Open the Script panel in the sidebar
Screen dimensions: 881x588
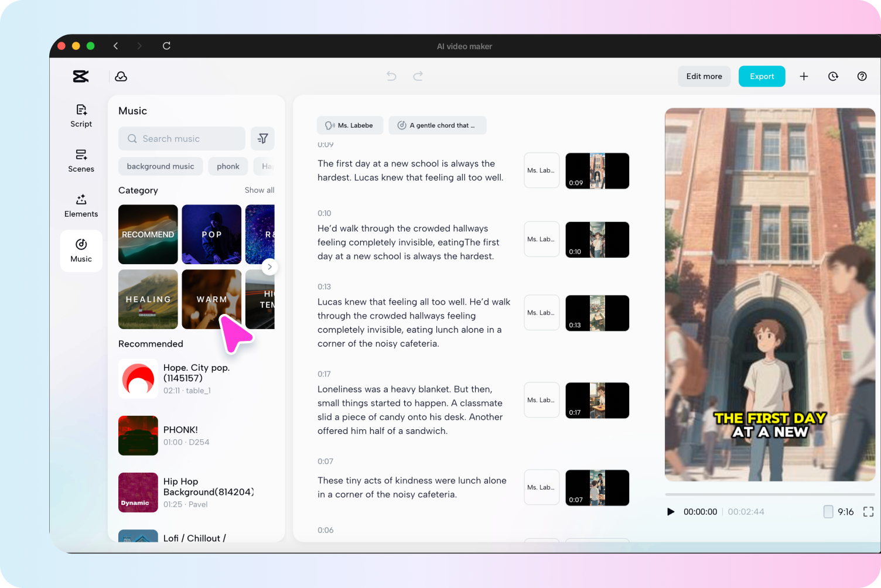pos(81,115)
